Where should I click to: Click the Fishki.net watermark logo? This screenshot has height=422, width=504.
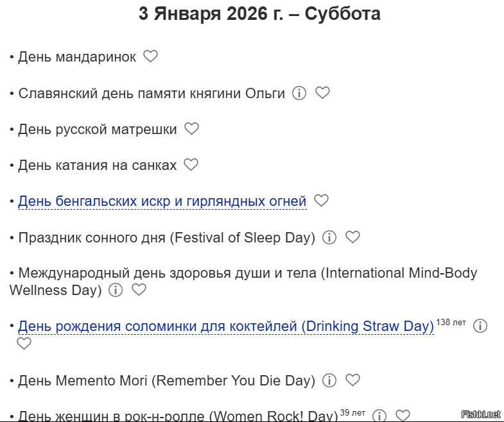tap(480, 414)
